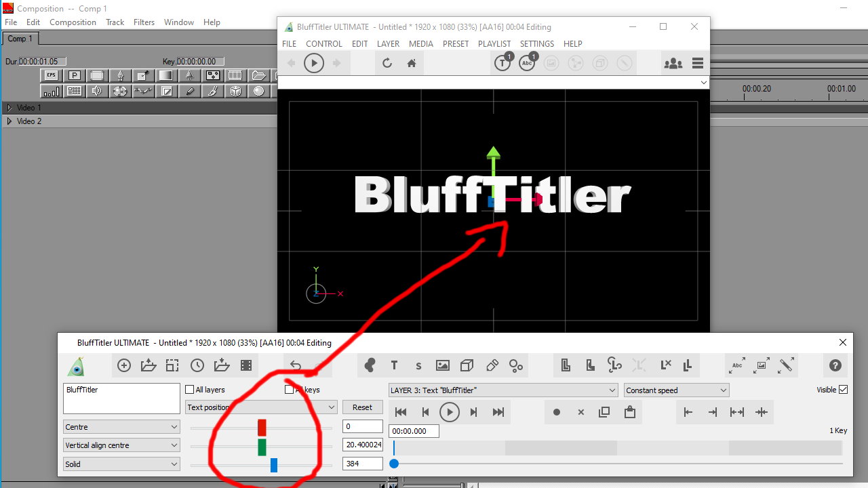Open the LAYER 3 Text layer dropdown
The image size is (868, 488).
coord(503,390)
